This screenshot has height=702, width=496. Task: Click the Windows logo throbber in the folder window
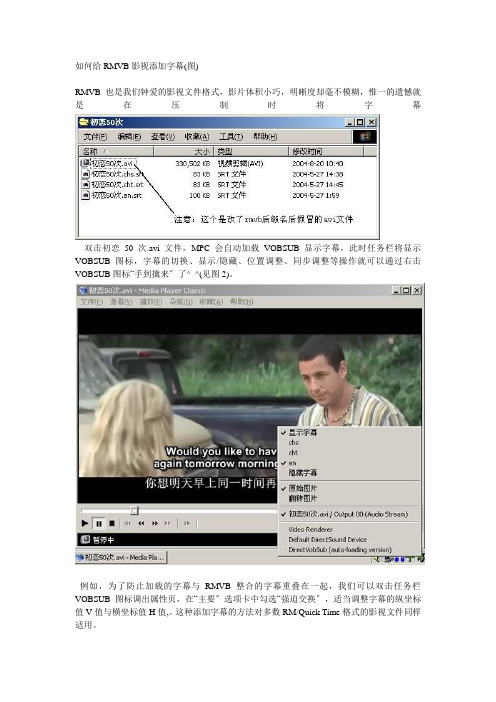pos(365,137)
